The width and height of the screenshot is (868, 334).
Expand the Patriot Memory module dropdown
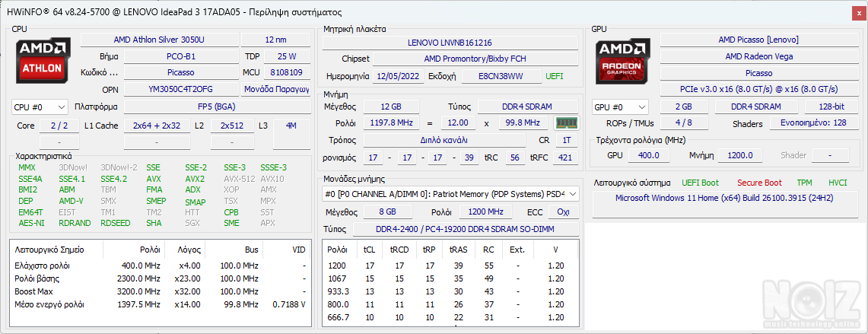click(x=573, y=194)
